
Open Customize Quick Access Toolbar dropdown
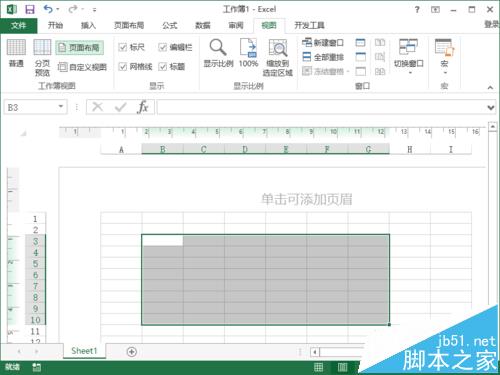pyautogui.click(x=94, y=10)
